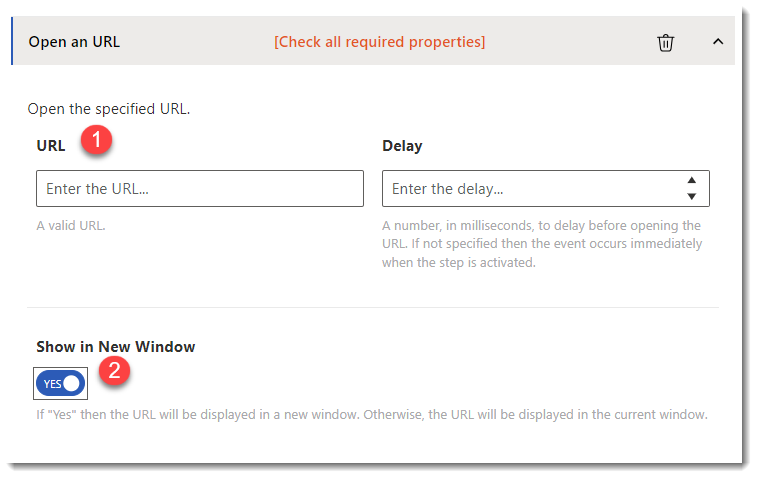Click the red badge numbered 1
Viewport: 757px width, 478px height.
point(97,142)
